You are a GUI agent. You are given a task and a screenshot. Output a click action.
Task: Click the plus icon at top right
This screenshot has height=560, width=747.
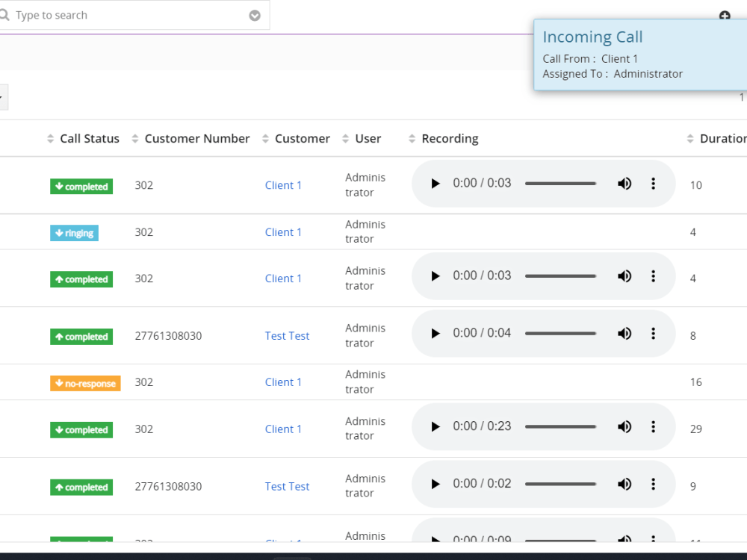pos(725,16)
